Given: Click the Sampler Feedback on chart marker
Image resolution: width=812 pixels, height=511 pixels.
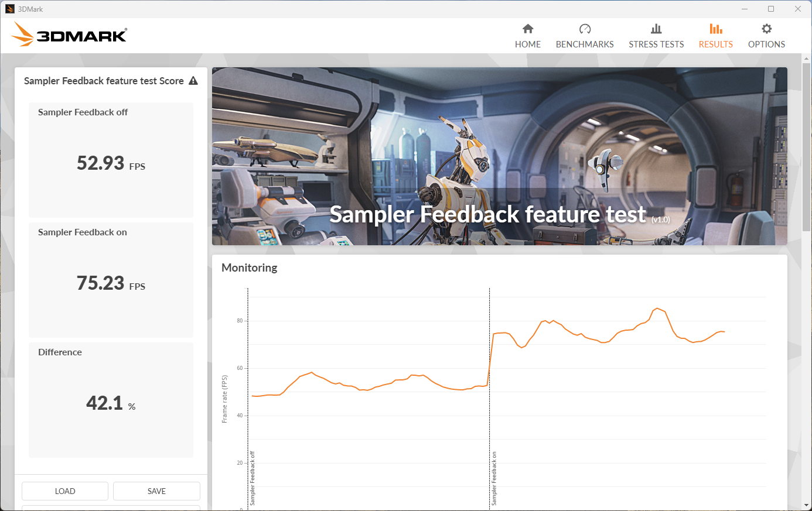Looking at the screenshot, I should (x=494, y=478).
